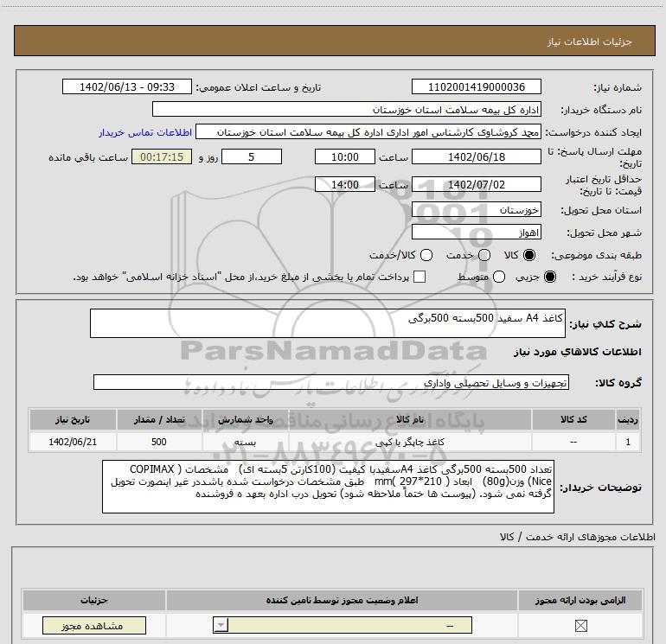
Task: Click the 'الزامی بودن ارائه مجوز' column header
Action: [x=580, y=600]
